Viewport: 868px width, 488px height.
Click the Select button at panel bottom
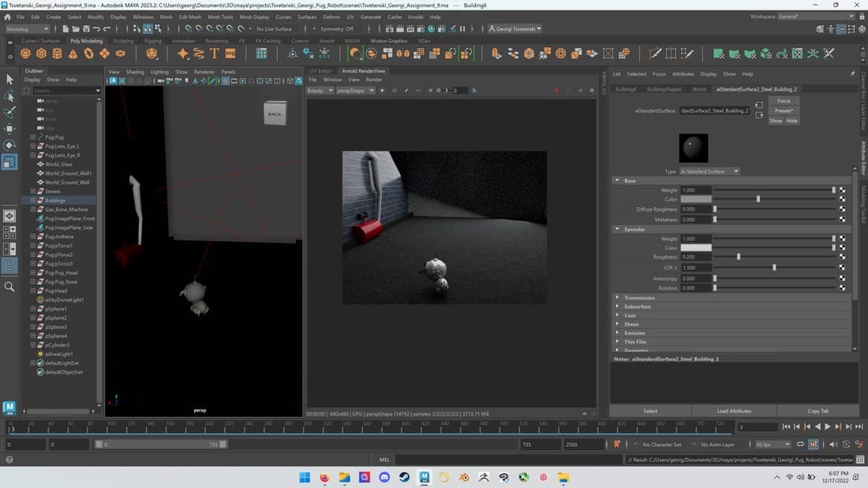[x=650, y=411]
